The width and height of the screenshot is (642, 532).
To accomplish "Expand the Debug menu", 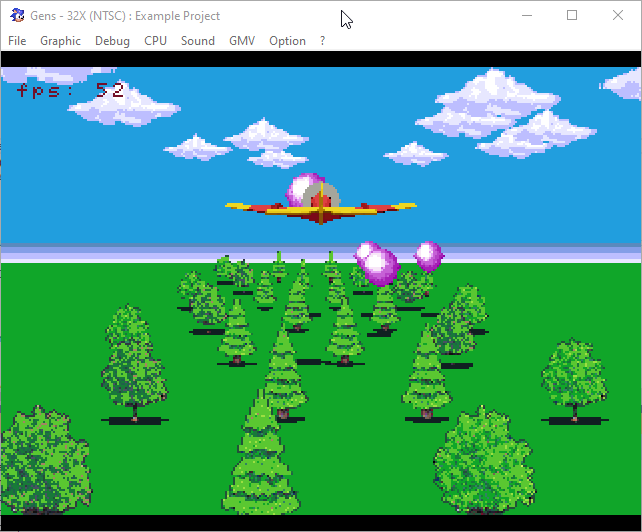I will pos(112,41).
